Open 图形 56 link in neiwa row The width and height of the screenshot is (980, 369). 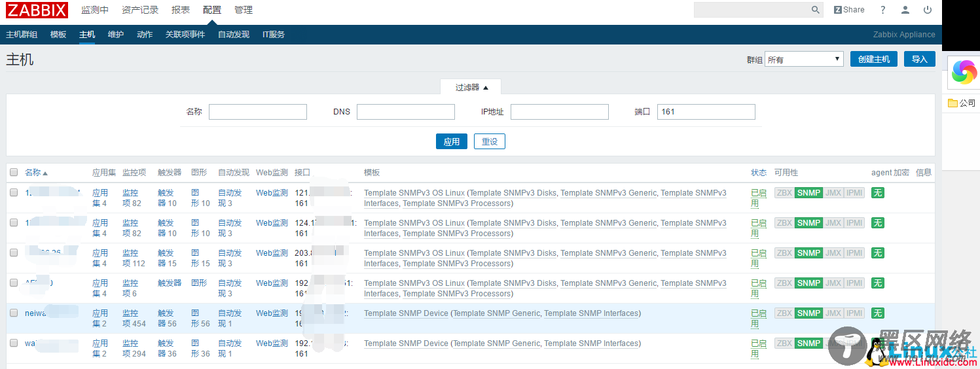tap(200, 319)
